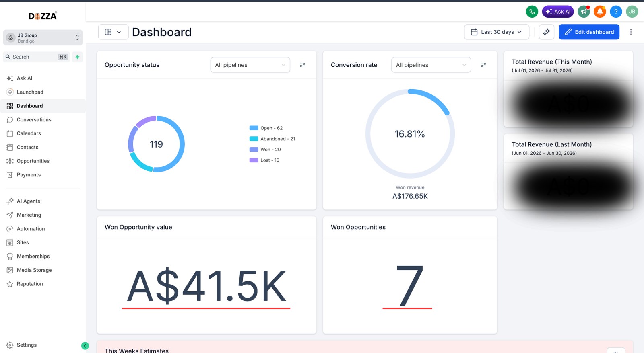
Task: Open Conversations in the sidebar
Action: [43, 120]
